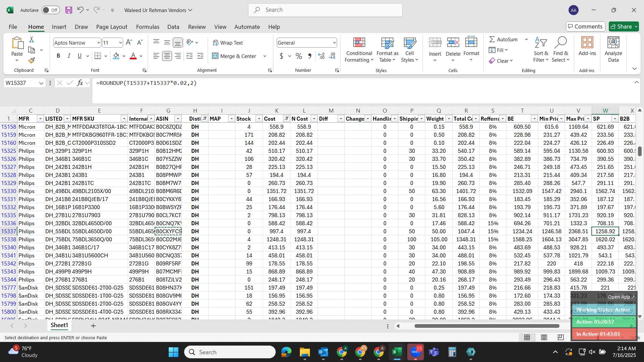The width and height of the screenshot is (644, 362).
Task: Click the Decrease Decimal icon
Action: (x=332, y=56)
